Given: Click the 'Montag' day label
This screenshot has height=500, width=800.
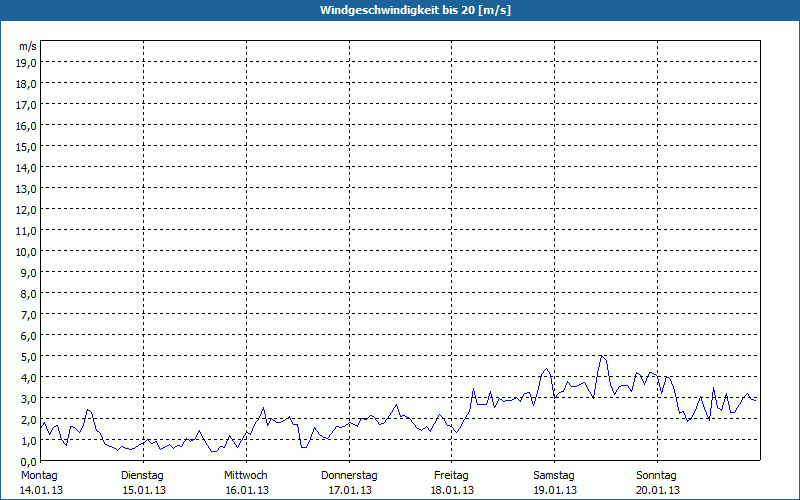Looking at the screenshot, I should [x=39, y=476].
